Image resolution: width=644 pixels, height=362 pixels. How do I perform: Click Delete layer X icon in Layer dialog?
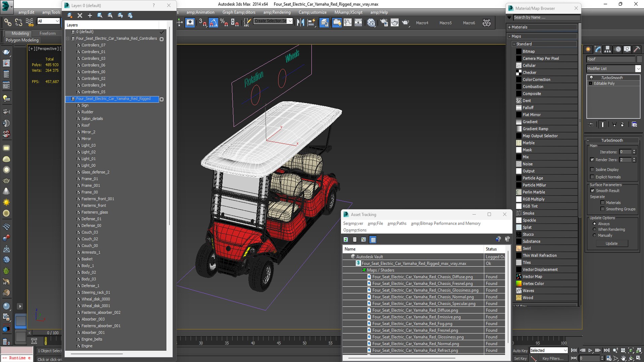[80, 15]
